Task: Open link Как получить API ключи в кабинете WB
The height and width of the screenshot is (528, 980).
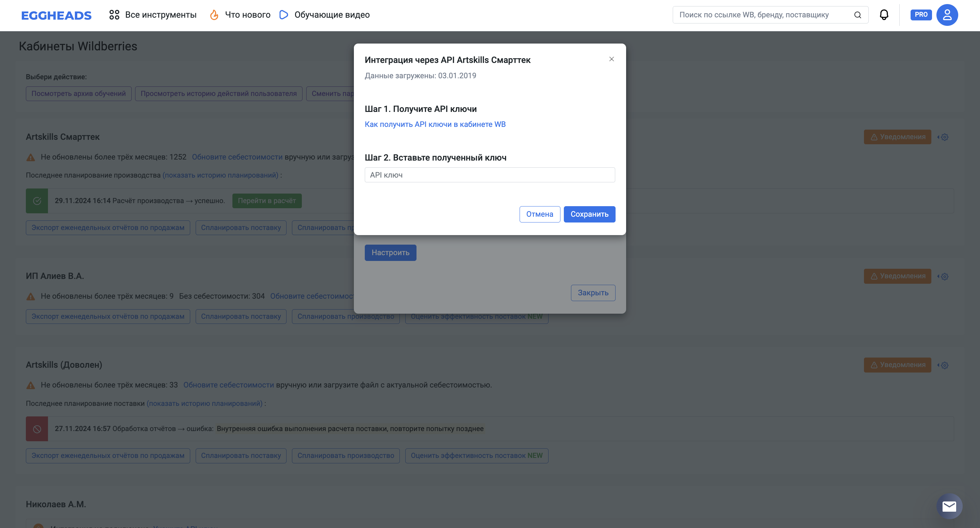Action: tap(435, 125)
